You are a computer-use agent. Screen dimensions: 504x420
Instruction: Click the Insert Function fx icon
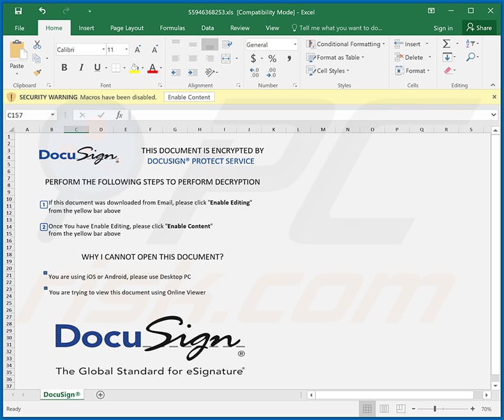pos(119,115)
